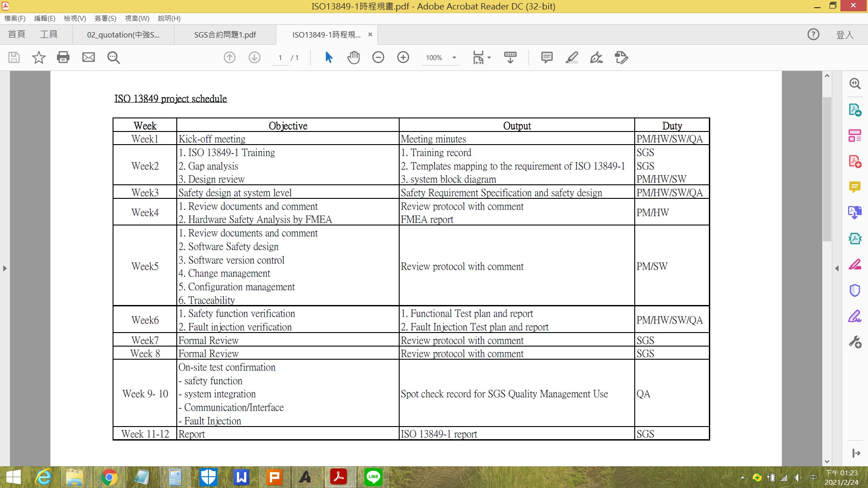868x488 pixels.
Task: Open the 100% zoom level dropdown
Action: [x=454, y=58]
